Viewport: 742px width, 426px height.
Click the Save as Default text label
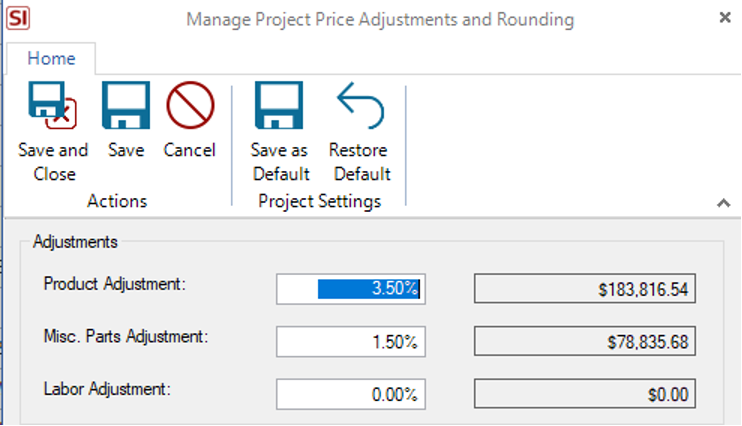(x=280, y=162)
